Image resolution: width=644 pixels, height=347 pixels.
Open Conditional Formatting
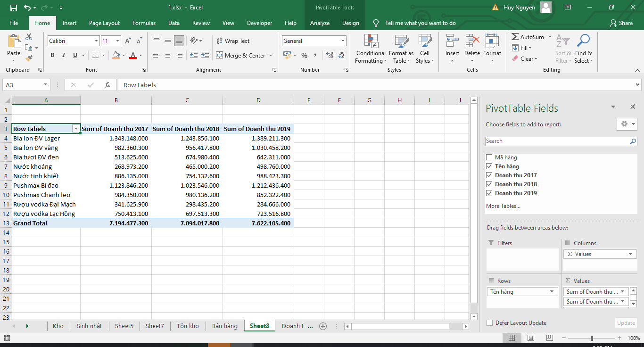[371, 49]
